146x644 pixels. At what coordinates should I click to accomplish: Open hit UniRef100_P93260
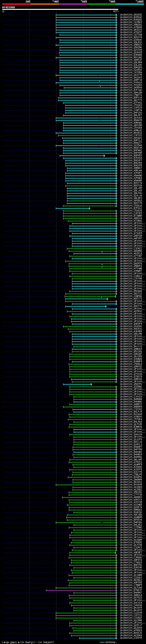131,85
